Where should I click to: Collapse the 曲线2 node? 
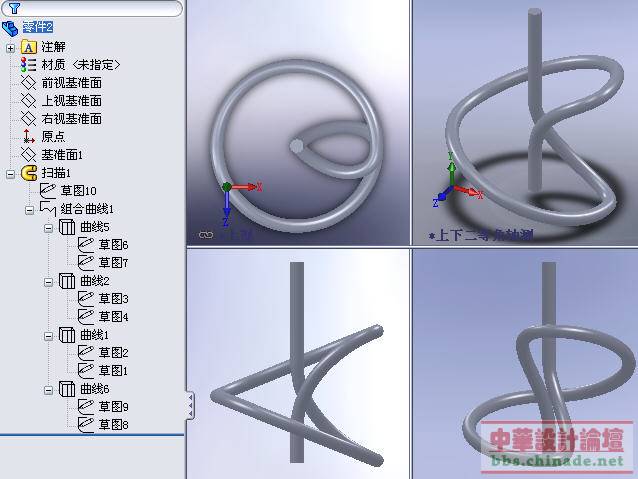[x=48, y=282]
